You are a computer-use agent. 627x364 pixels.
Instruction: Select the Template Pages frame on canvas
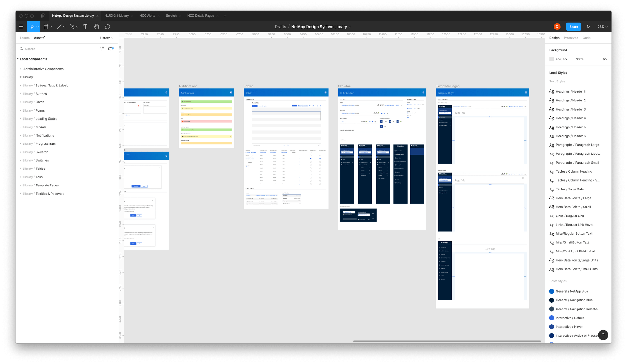tap(482, 198)
